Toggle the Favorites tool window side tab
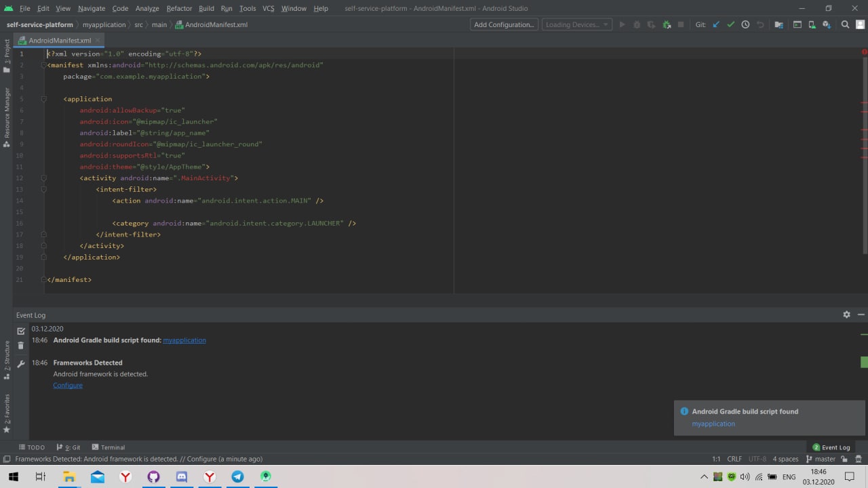Viewport: 868px width, 488px height. click(x=7, y=413)
